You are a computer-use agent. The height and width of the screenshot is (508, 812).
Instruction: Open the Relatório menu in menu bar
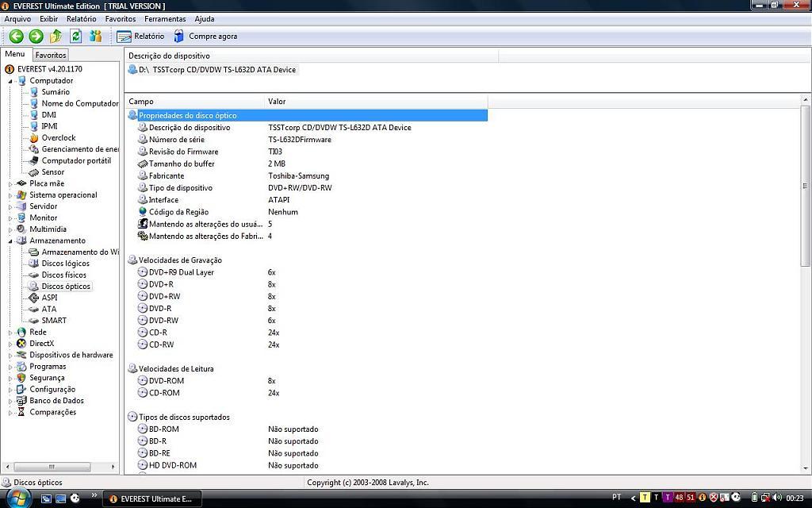point(82,19)
